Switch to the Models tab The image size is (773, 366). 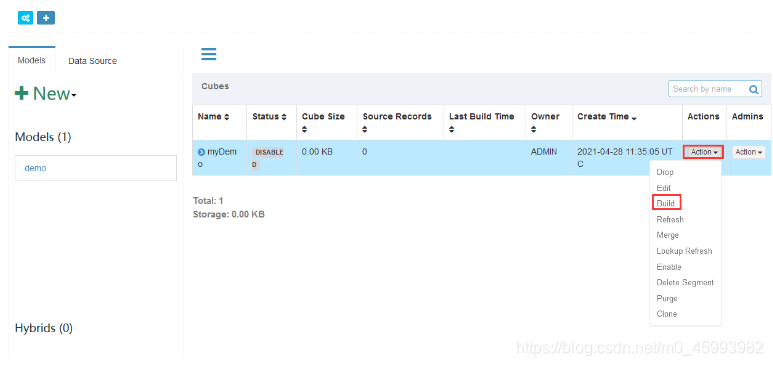pos(32,60)
